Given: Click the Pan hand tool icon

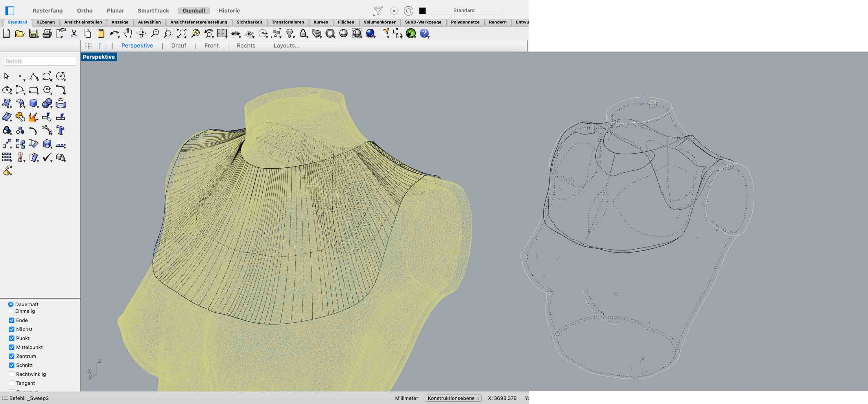Looking at the screenshot, I should [x=127, y=33].
